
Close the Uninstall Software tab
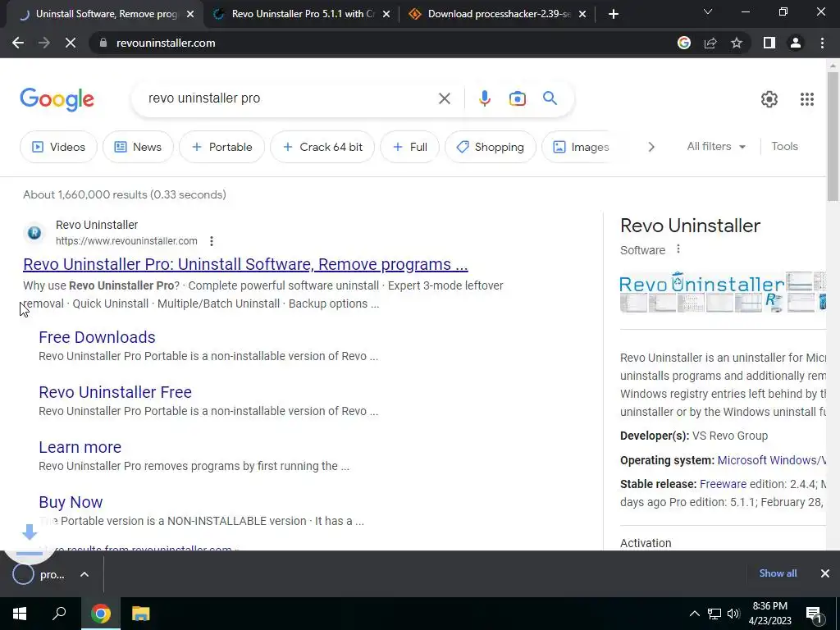[x=190, y=15]
